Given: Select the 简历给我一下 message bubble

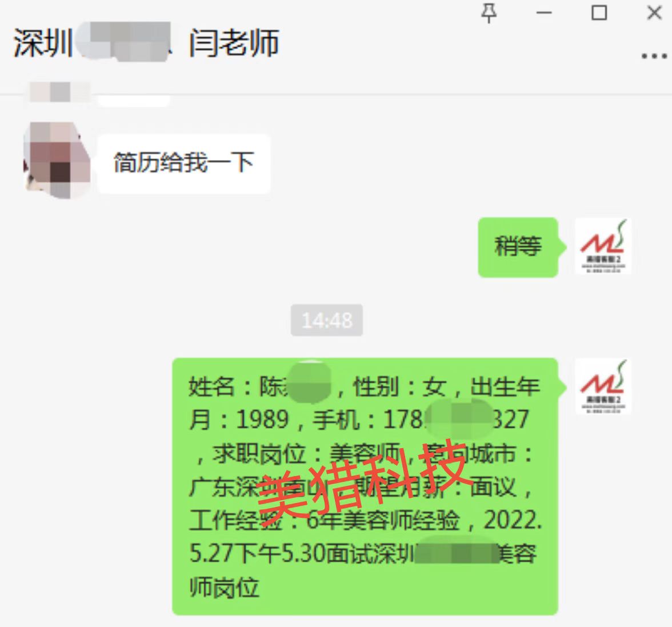Looking at the screenshot, I should coord(184,163).
